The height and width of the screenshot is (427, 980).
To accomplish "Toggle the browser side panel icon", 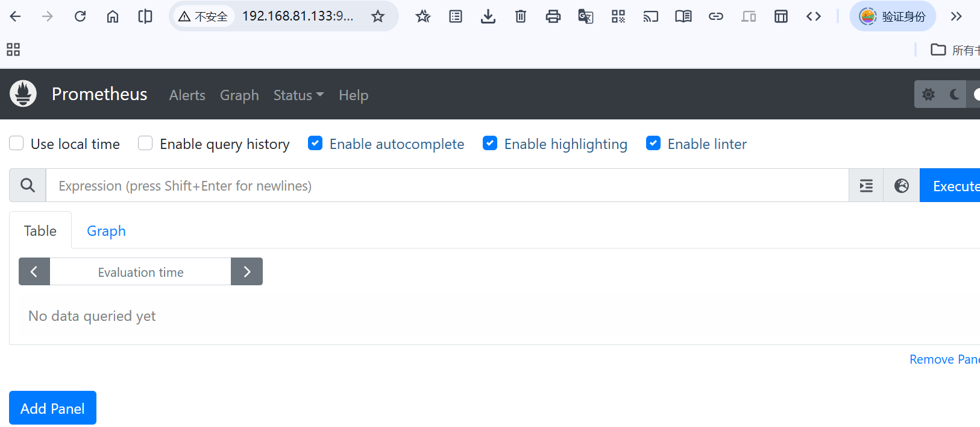I will tap(145, 16).
